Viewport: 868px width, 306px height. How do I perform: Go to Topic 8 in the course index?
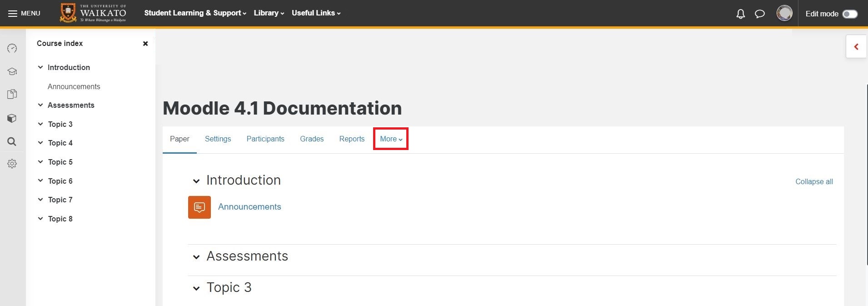(x=60, y=219)
